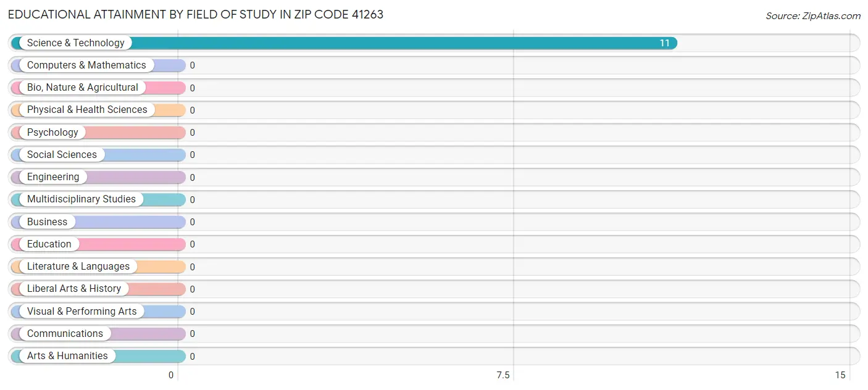868x390 pixels.
Task: Click the 0 value beside Arts & Humanities
Action: (x=192, y=356)
